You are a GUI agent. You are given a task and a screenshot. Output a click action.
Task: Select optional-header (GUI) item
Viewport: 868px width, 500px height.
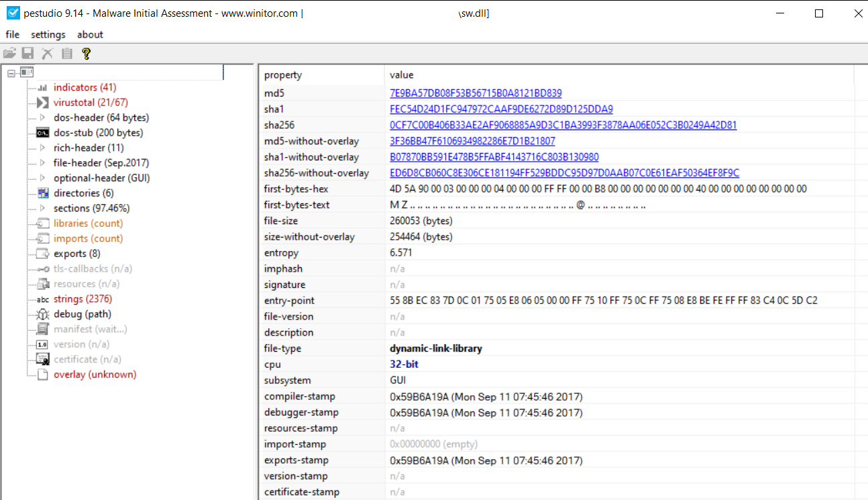102,178
